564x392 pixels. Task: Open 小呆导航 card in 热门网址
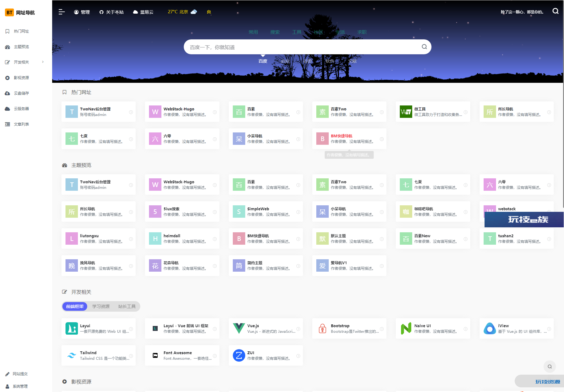[x=266, y=139]
